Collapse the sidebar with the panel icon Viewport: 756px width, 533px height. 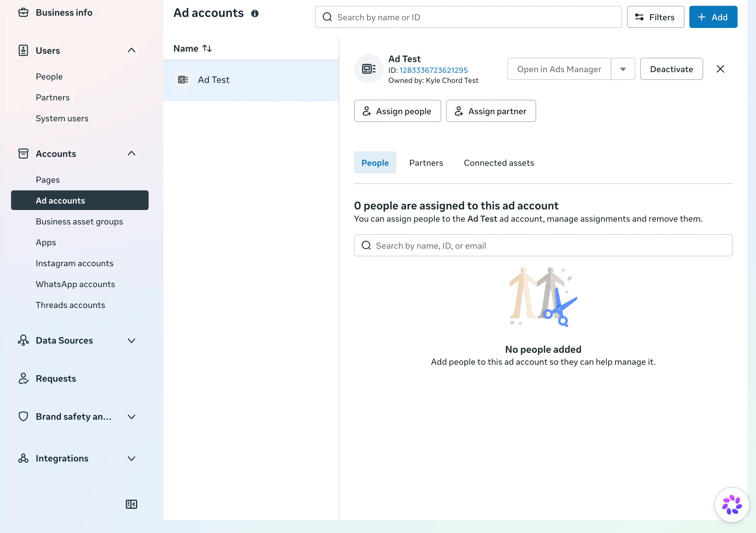click(131, 504)
